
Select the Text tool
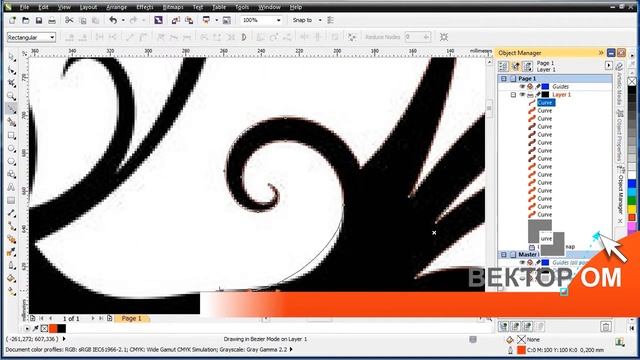pos(11,187)
